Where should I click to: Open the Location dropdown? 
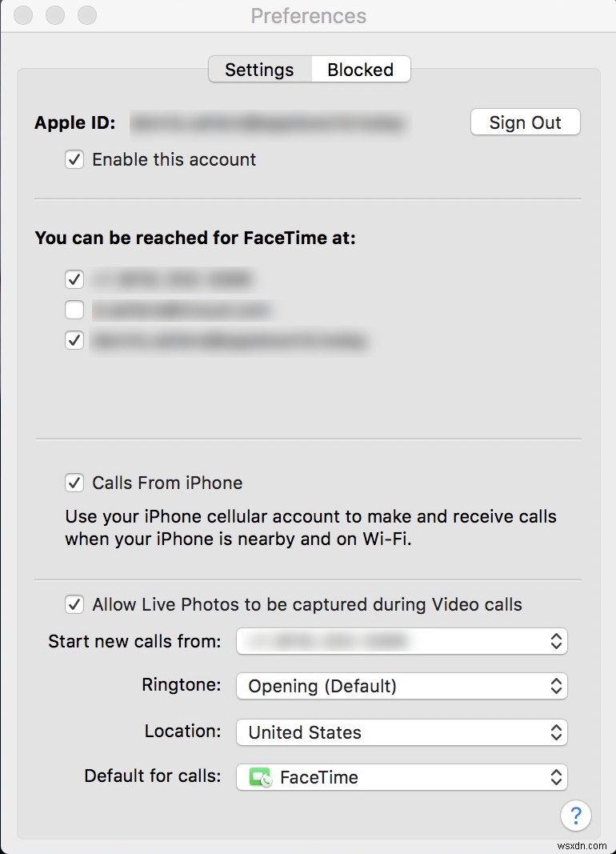(x=402, y=732)
